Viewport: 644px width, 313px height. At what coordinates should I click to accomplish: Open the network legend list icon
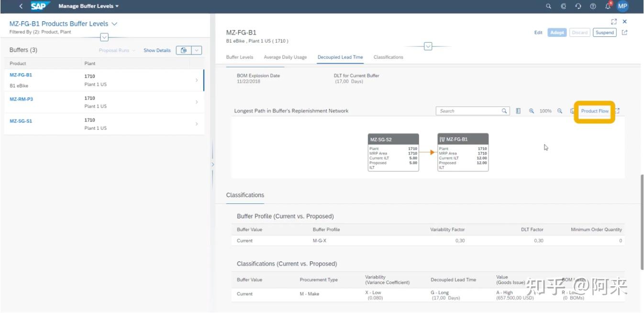point(518,111)
